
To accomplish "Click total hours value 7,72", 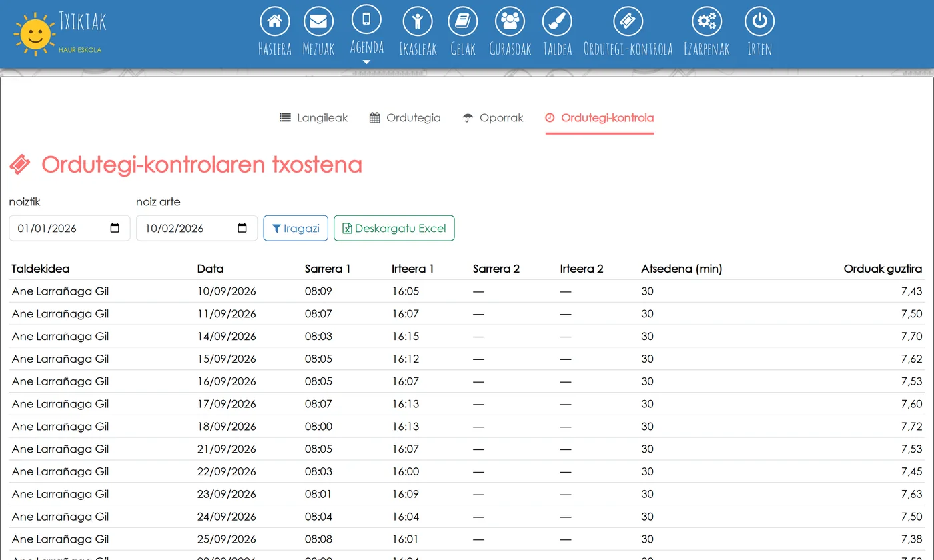I will point(911,426).
